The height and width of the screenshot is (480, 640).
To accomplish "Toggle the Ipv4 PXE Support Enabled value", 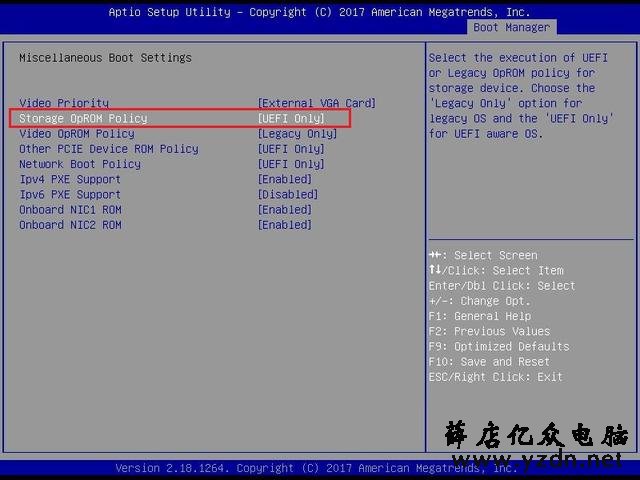I will tap(285, 179).
